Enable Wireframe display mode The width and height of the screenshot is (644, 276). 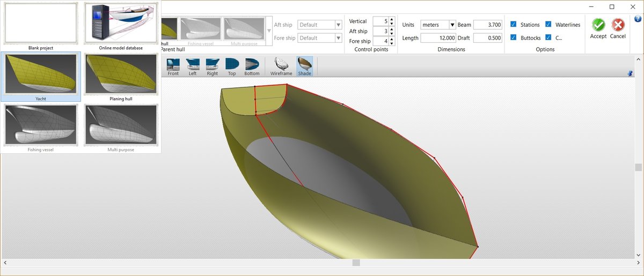(281, 66)
